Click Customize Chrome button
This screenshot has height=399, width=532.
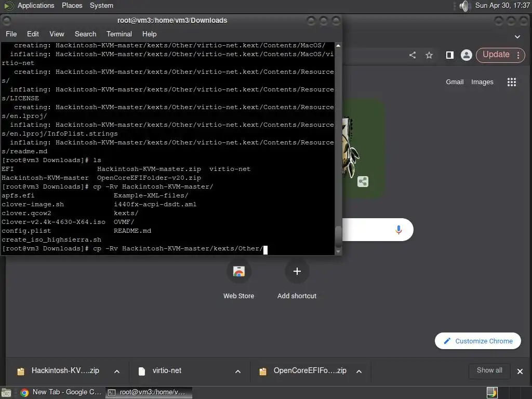(478, 341)
